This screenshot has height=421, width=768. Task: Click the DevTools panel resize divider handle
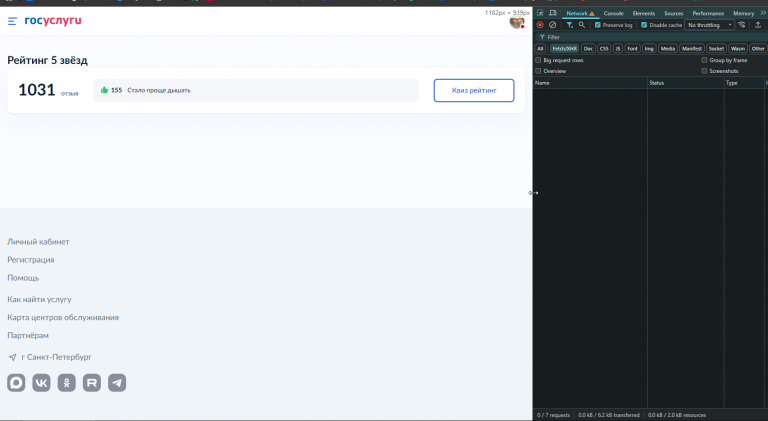pyautogui.click(x=533, y=193)
